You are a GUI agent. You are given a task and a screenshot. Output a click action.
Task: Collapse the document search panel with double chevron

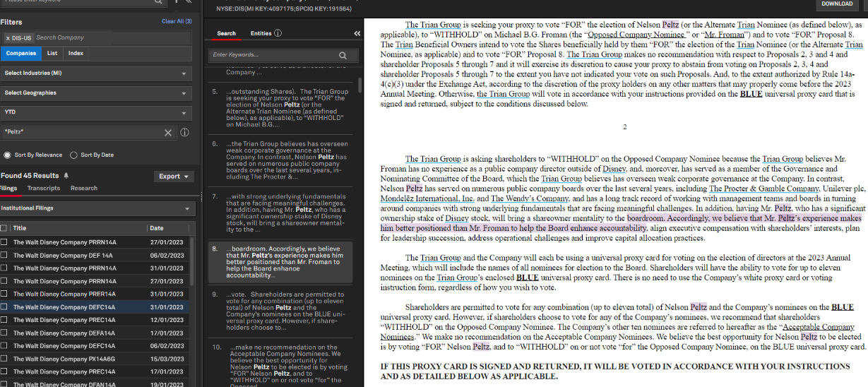click(357, 33)
